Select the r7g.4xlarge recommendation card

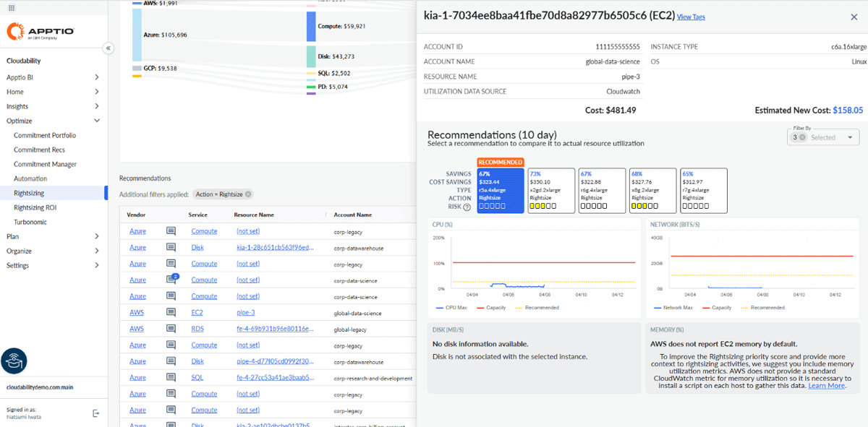704,191
